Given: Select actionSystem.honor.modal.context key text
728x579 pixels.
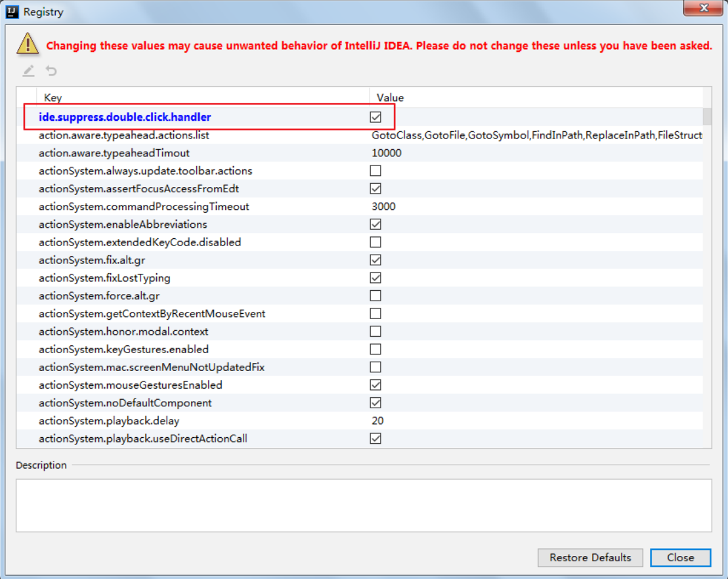Looking at the screenshot, I should (x=123, y=332).
